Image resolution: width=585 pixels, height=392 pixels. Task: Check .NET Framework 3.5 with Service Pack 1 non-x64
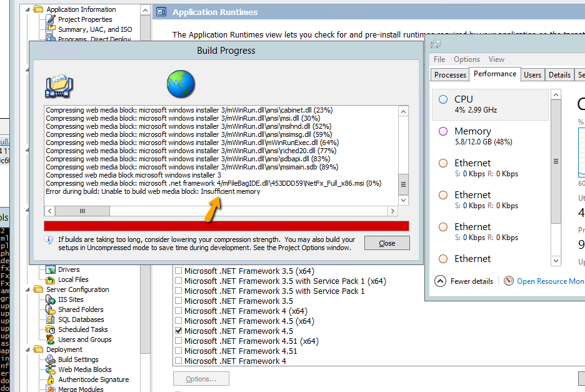pyautogui.click(x=178, y=291)
